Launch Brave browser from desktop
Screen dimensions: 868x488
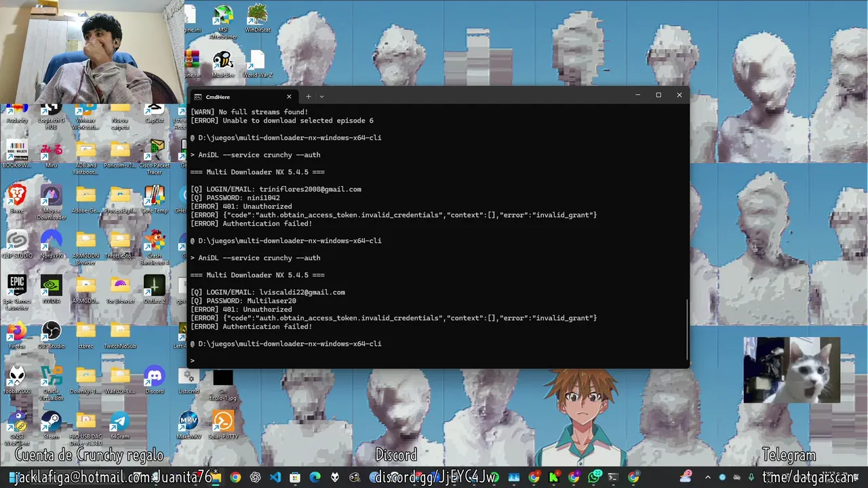pos(17,200)
